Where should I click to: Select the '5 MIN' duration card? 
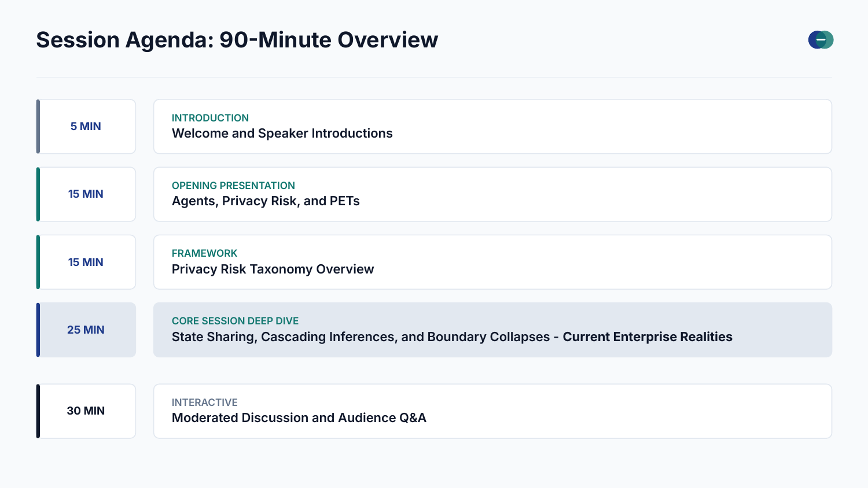86,127
